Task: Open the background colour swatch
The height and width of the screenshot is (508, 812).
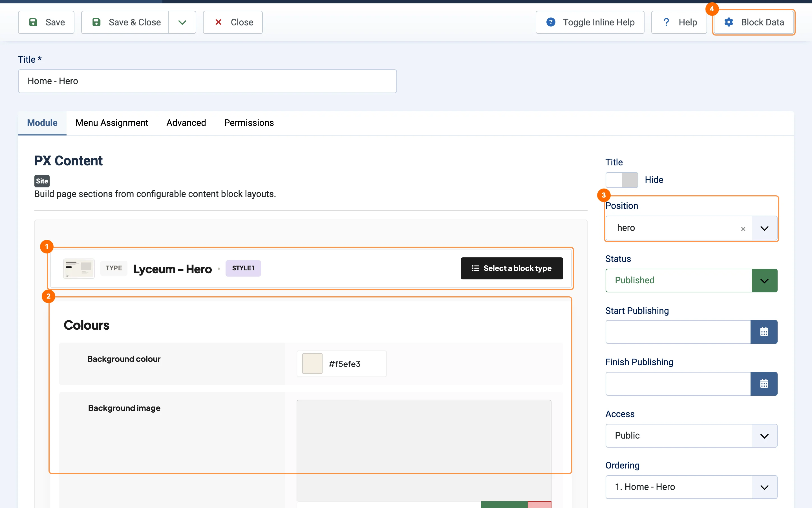Action: pyautogui.click(x=312, y=364)
